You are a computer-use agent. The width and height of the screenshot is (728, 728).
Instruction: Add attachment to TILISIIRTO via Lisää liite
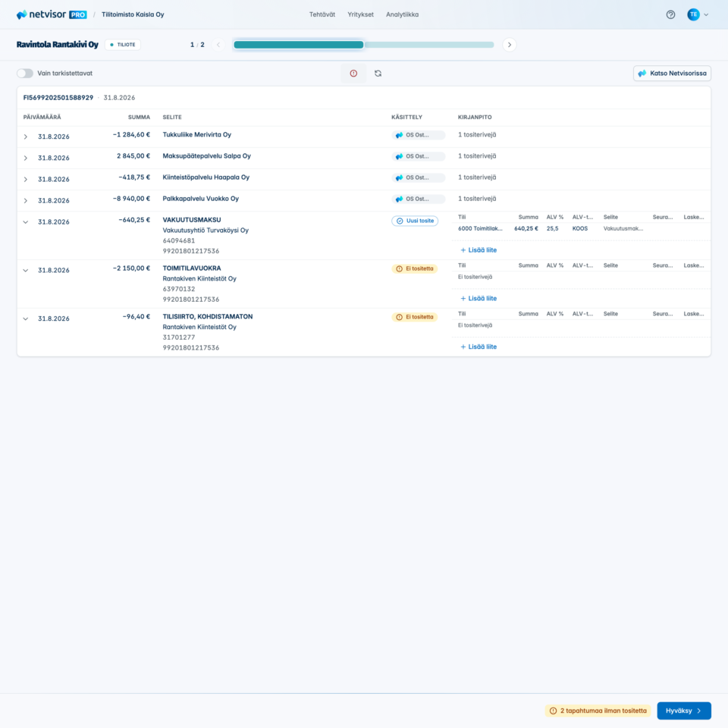[x=479, y=347]
